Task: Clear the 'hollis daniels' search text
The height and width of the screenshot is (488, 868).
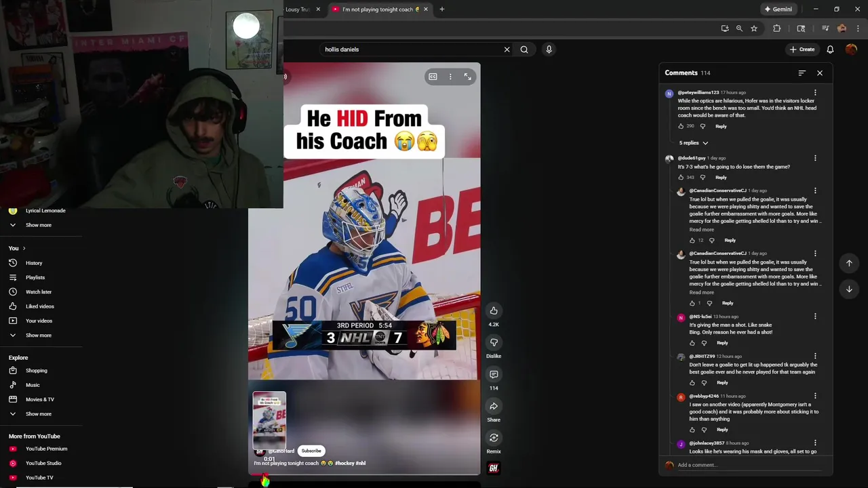Action: [507, 49]
